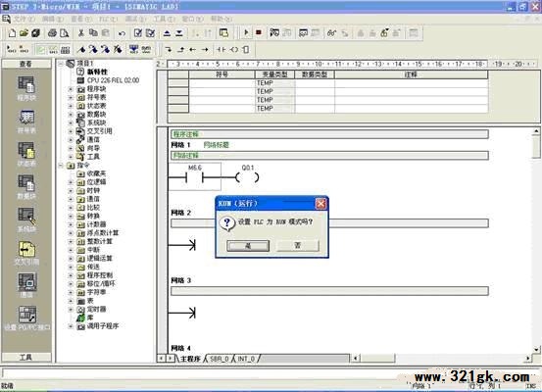
Task: Select the 新特性 tree item
Action: (x=97, y=72)
